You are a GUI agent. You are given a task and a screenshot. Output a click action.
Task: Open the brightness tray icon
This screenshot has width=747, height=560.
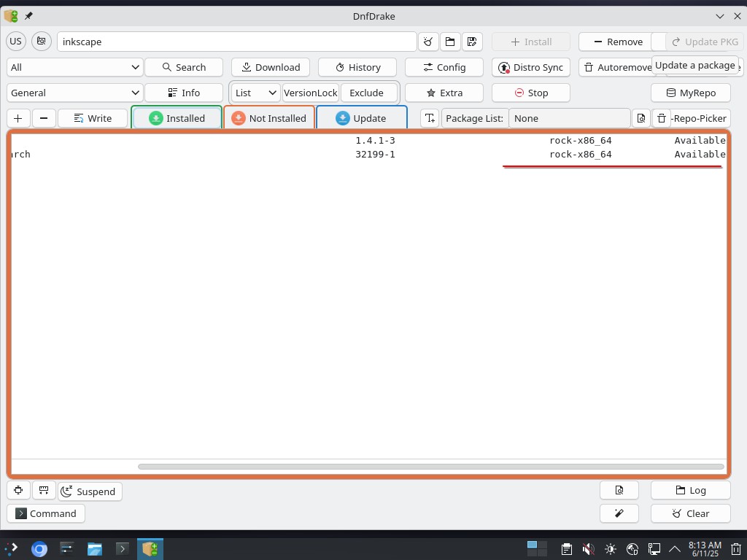point(611,549)
